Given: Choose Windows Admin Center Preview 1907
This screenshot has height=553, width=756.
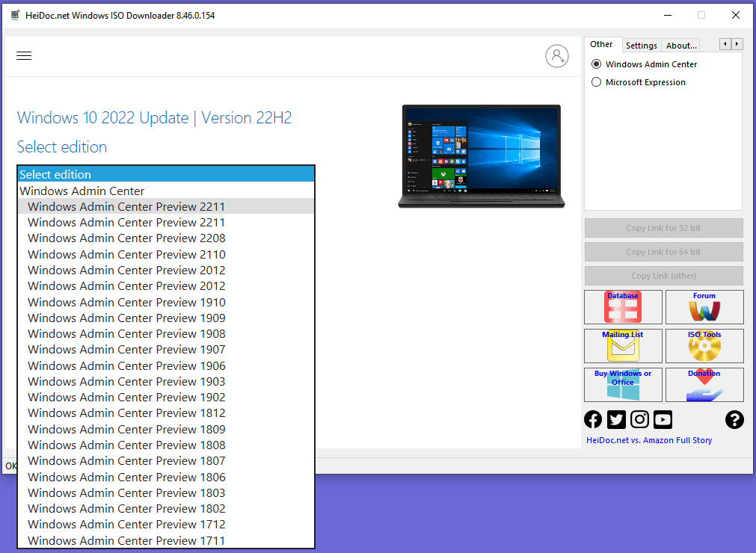Looking at the screenshot, I should pos(166,350).
